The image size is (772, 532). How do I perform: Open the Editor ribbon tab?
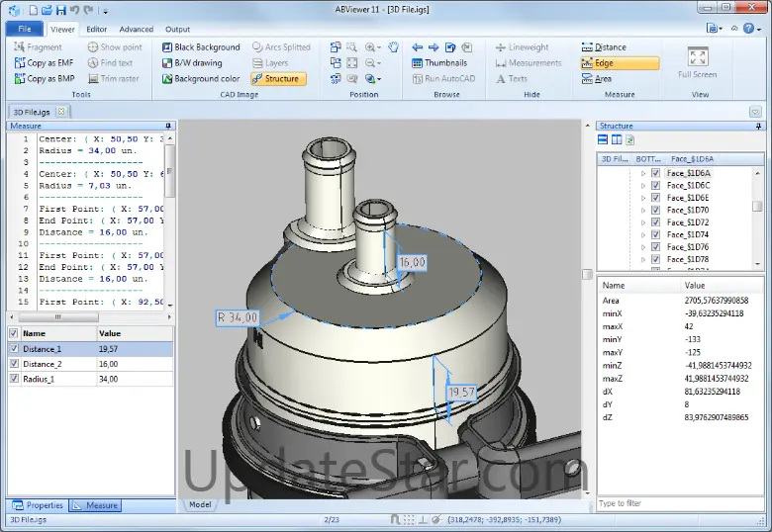tap(96, 29)
